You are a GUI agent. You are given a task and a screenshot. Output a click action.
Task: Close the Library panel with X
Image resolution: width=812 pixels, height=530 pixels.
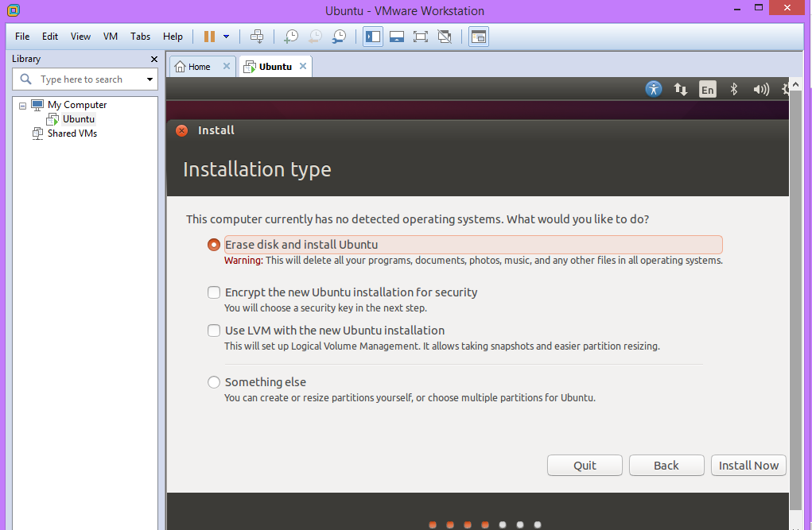point(153,59)
